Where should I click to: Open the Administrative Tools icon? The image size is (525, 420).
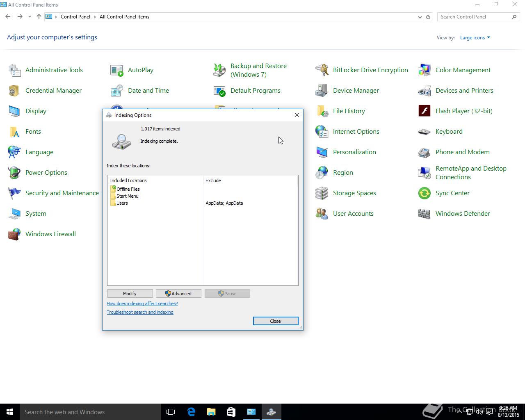coord(14,70)
